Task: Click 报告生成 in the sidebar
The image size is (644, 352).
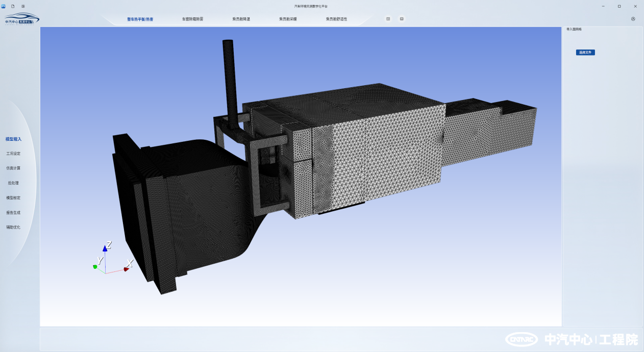Action: pyautogui.click(x=13, y=212)
